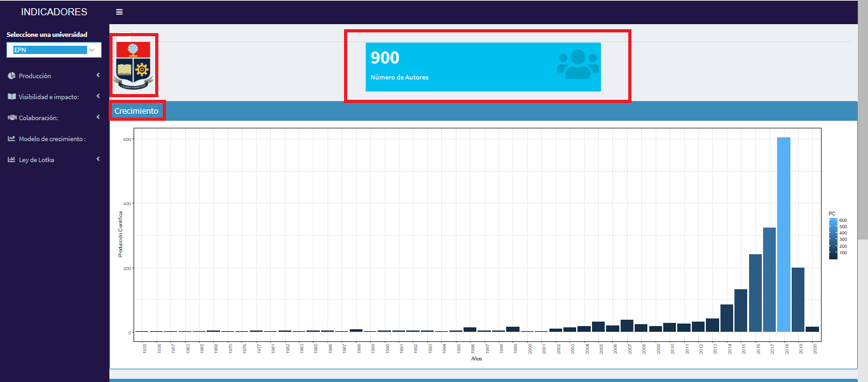The image size is (868, 382).
Task: Click the bar chart icon beside Ley de Lotka
Action: tap(11, 160)
